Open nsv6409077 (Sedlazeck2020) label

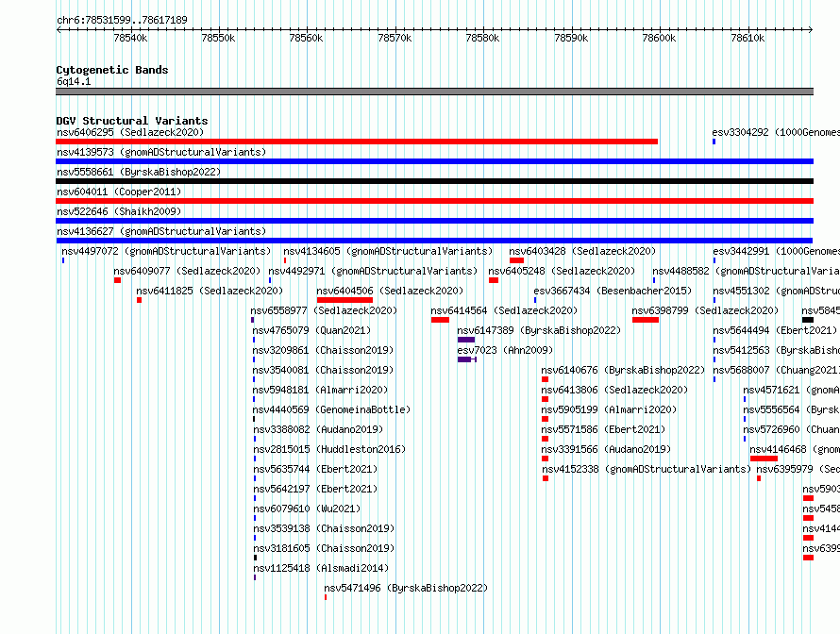(x=187, y=271)
